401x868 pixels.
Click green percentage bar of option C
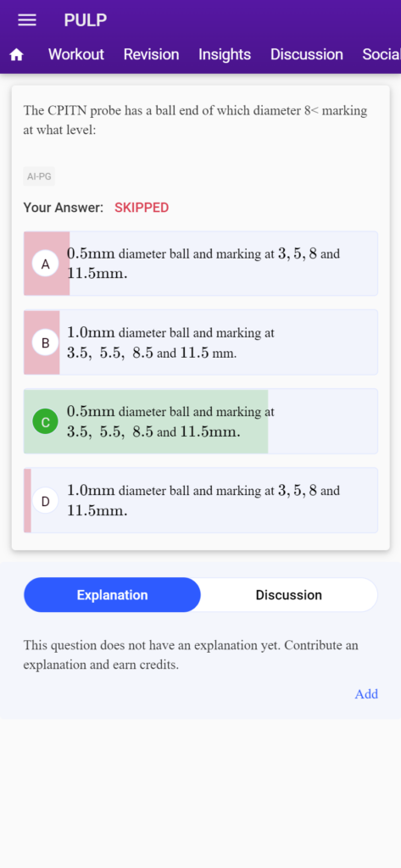click(146, 422)
